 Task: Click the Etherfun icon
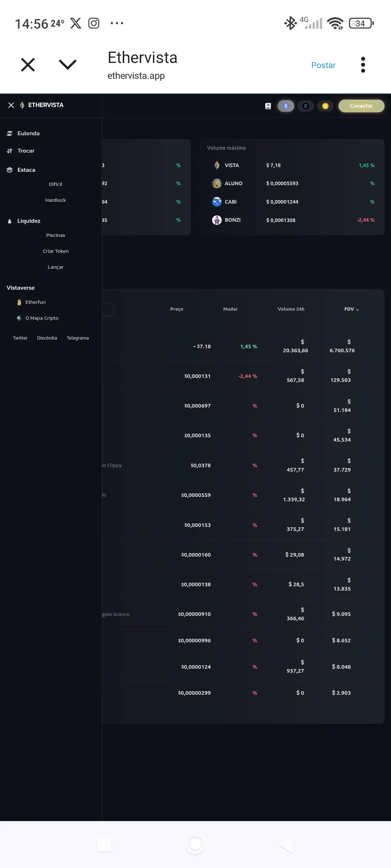[x=19, y=302]
